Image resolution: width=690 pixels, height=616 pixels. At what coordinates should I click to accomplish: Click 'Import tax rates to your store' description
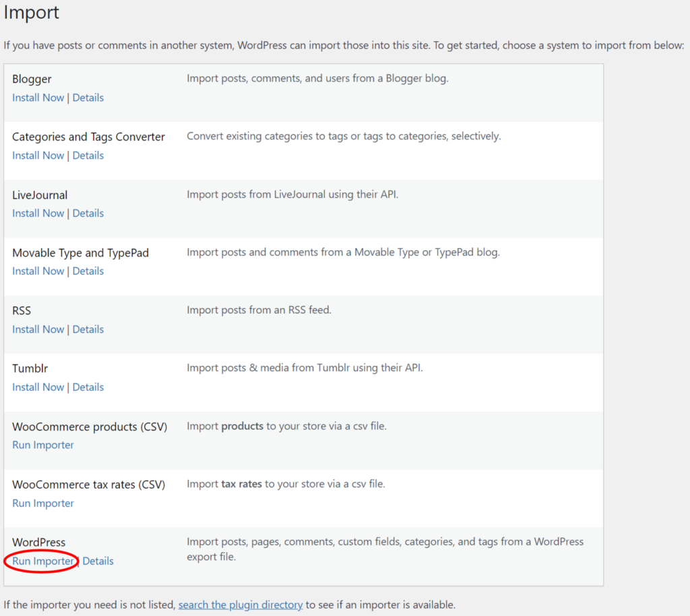[286, 483]
